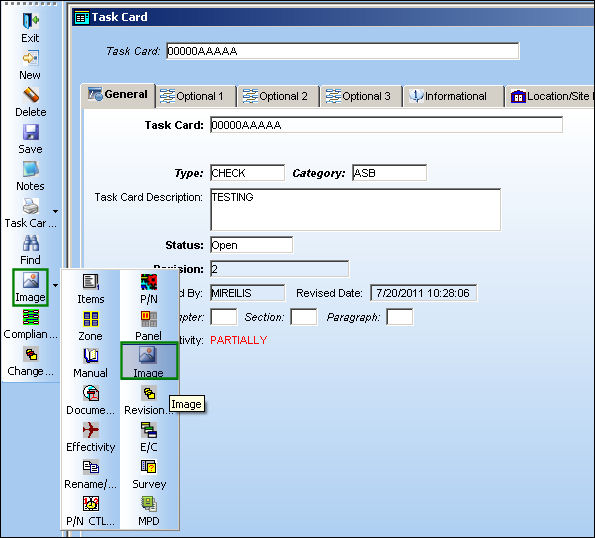Screen dimensions: 595x538
Task: Click the Type field containing CHECK
Action: 247,173
